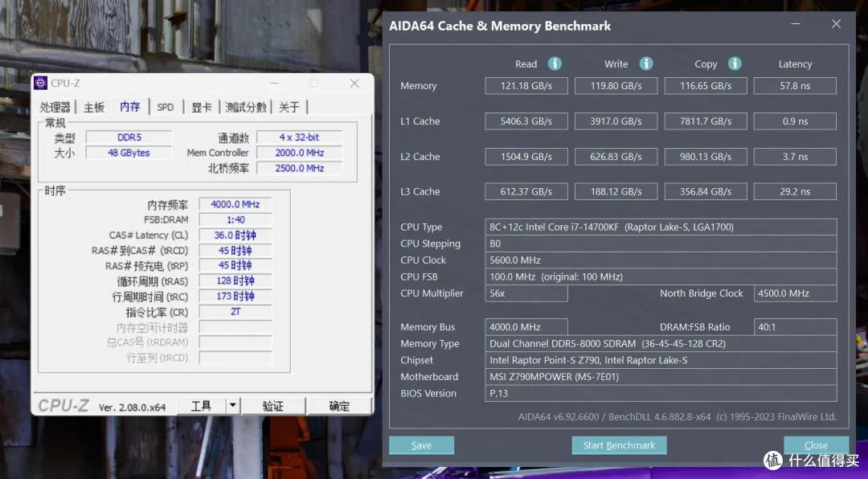This screenshot has width=868, height=479.
Task: Select the Memory Bus field showing 4000.0 MHz
Action: click(526, 326)
